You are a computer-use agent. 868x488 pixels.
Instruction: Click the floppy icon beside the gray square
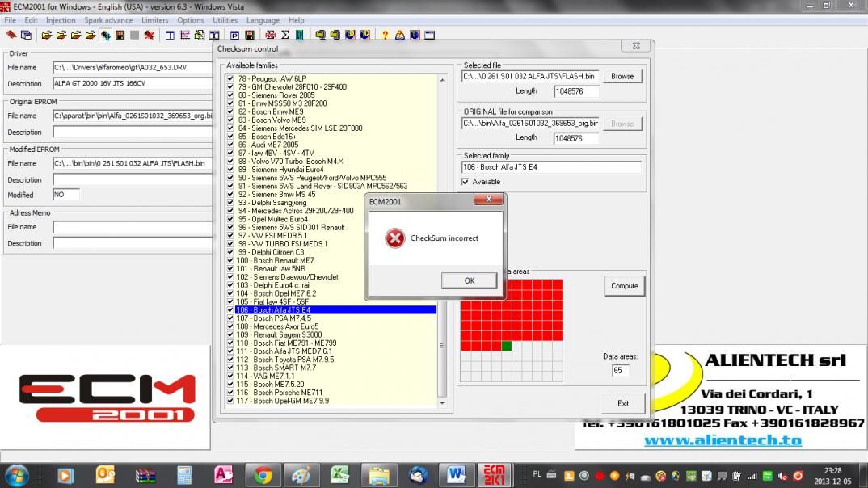[x=120, y=35]
